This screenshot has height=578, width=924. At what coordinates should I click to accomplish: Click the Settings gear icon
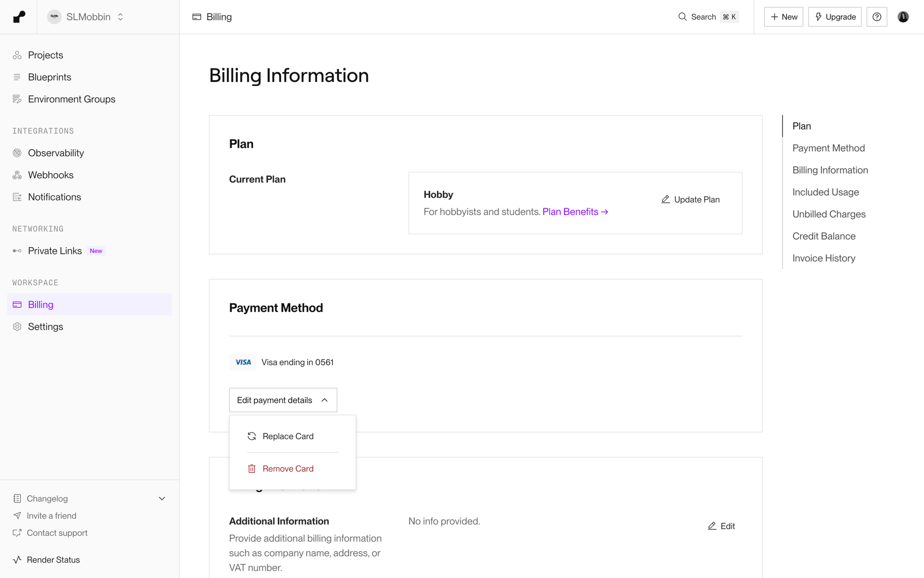tap(17, 327)
